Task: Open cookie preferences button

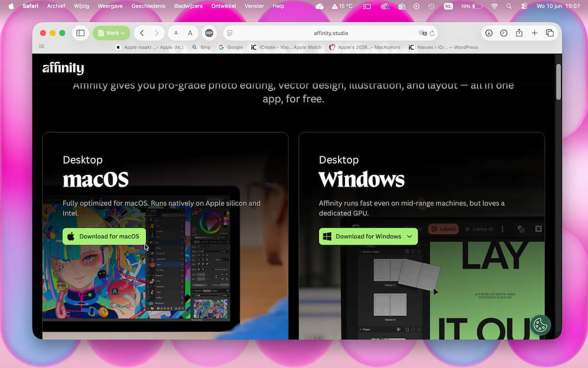Action: point(540,324)
